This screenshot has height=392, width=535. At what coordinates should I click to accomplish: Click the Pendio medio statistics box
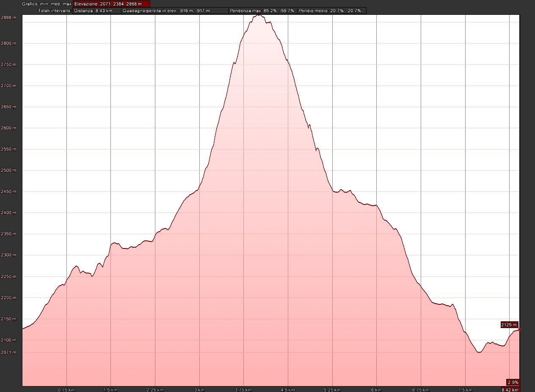(331, 11)
